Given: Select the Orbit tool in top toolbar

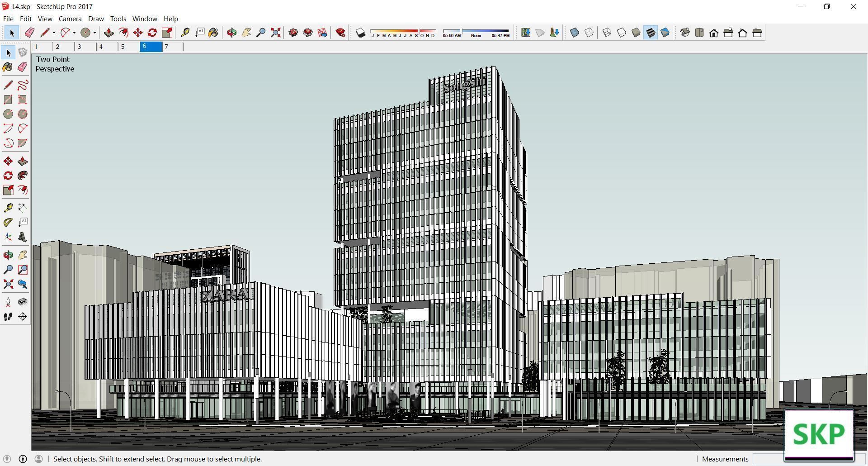Looking at the screenshot, I should [x=232, y=33].
